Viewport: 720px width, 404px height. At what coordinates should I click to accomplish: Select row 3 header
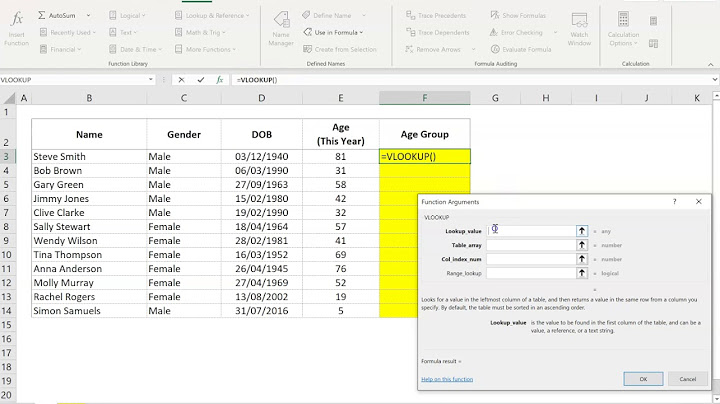6,157
